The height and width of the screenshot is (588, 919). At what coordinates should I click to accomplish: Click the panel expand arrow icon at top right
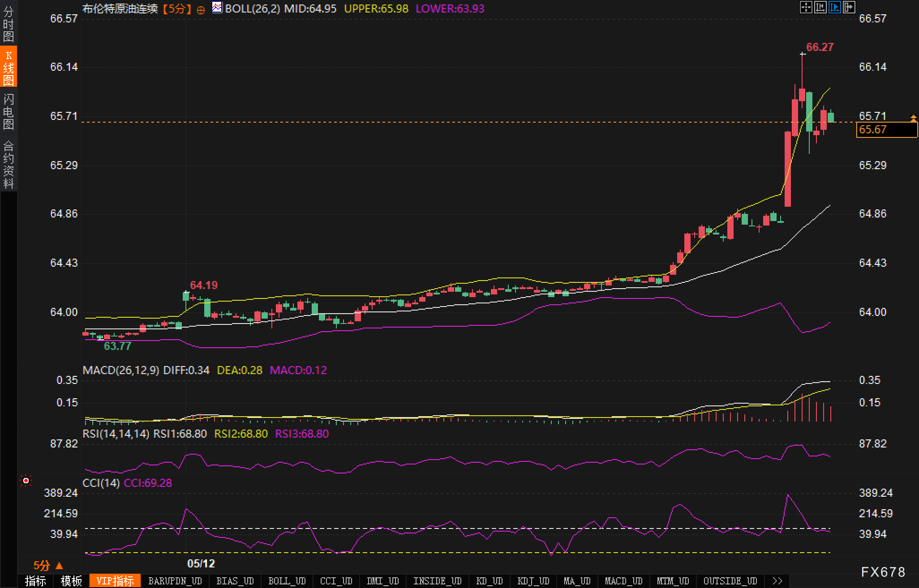(x=849, y=7)
